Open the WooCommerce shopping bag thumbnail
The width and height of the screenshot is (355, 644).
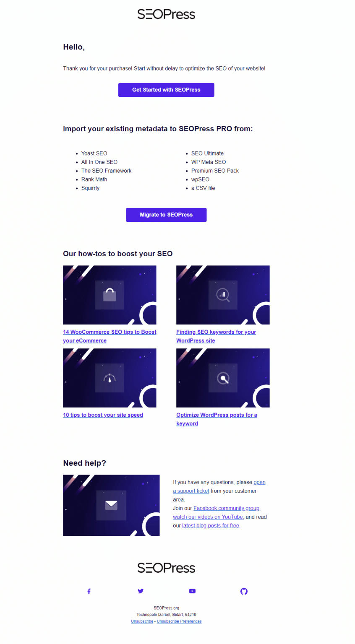(110, 295)
